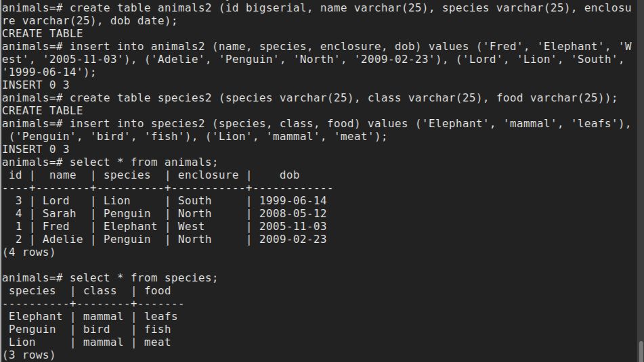Click the enclosure column header
Viewport: 644px width, 362px height.
(208, 175)
